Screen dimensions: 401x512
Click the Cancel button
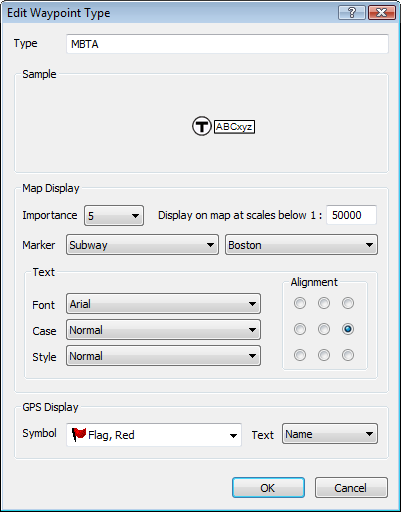351,488
